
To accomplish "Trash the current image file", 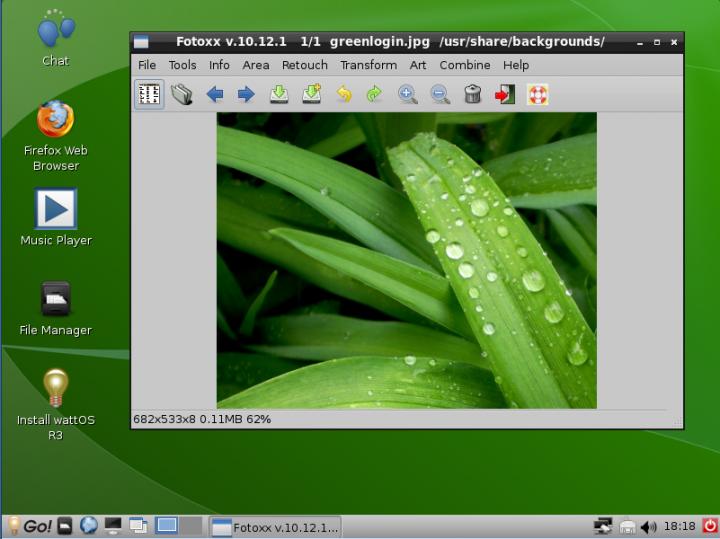I will [472, 94].
